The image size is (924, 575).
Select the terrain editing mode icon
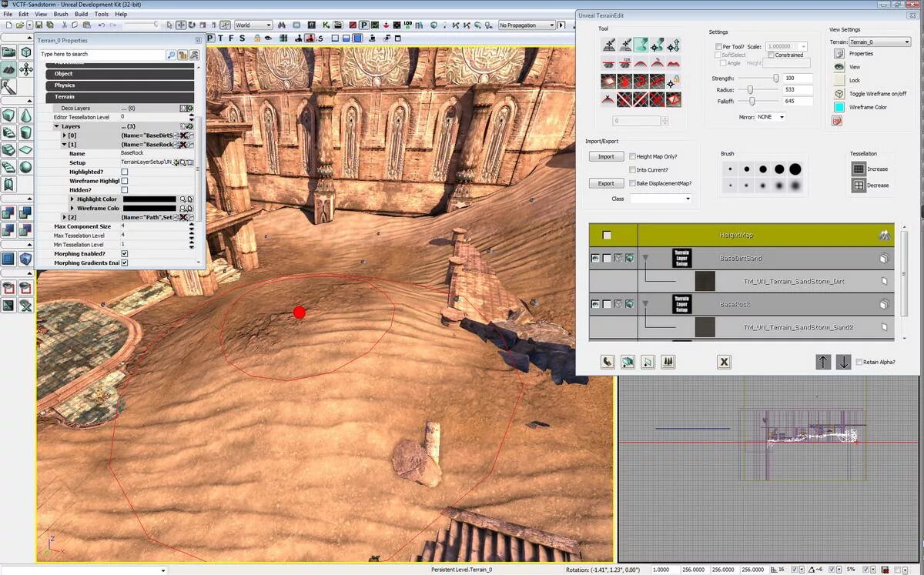[x=8, y=69]
